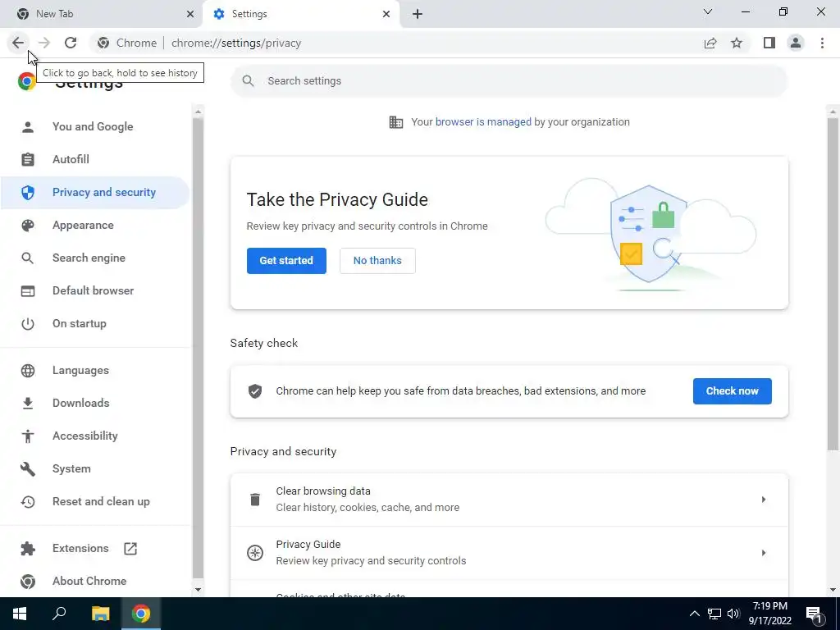Open Reset and clean up
This screenshot has height=630, width=840.
[x=94, y=501]
